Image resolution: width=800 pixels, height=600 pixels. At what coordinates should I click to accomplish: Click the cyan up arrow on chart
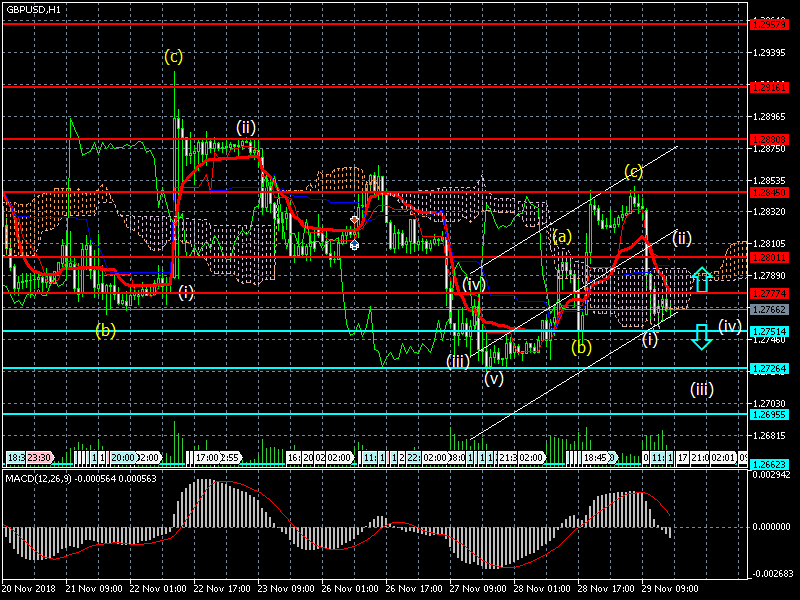[x=703, y=279]
